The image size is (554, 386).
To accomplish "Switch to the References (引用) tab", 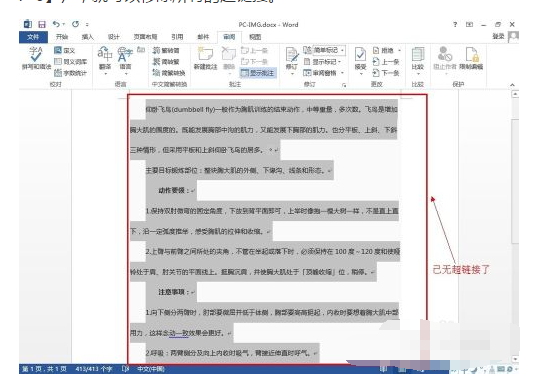I will (x=177, y=37).
